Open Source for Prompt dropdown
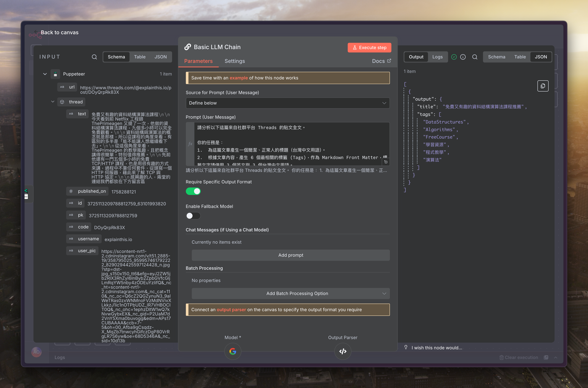The height and width of the screenshot is (388, 588). [x=287, y=103]
